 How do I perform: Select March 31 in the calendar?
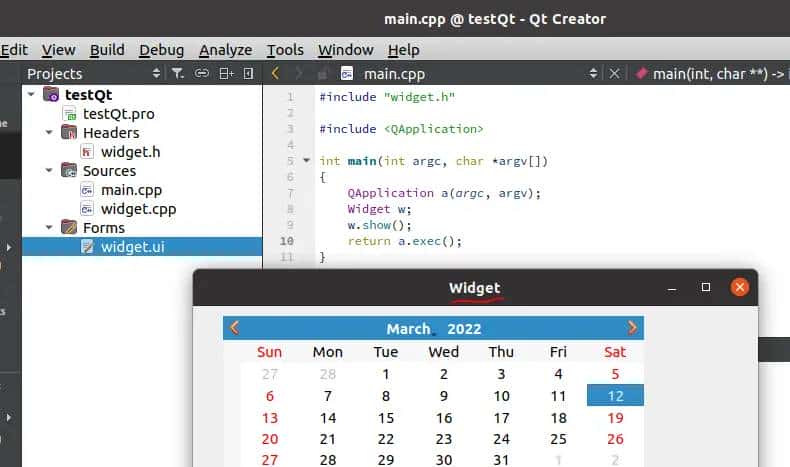pyautogui.click(x=501, y=459)
